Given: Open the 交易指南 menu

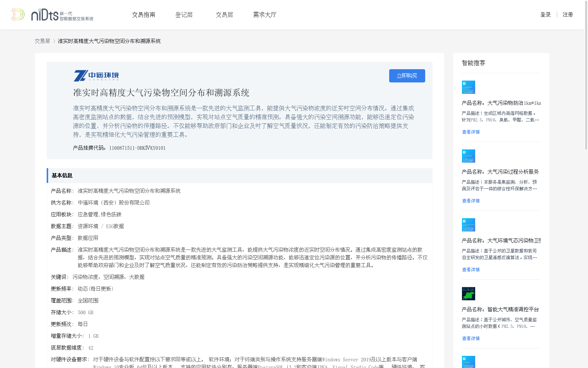Looking at the screenshot, I should (x=144, y=15).
